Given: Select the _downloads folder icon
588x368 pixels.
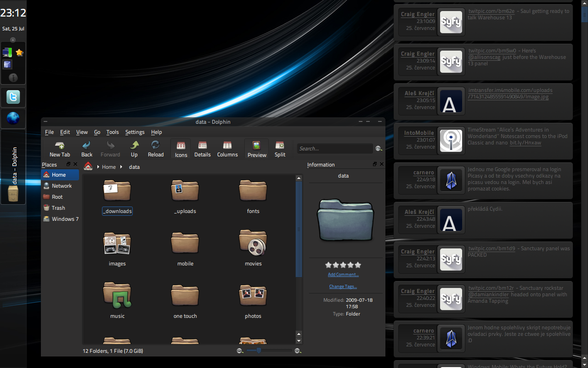Looking at the screenshot, I should tap(117, 190).
